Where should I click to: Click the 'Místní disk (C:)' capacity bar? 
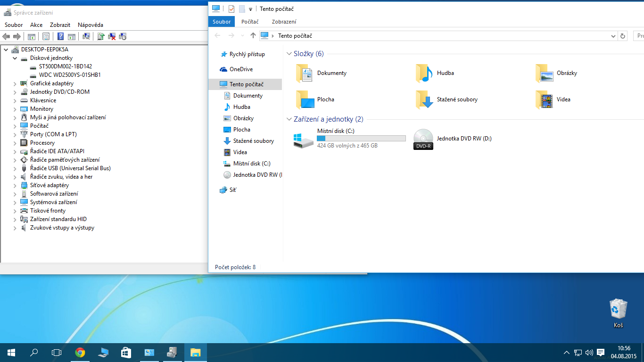click(361, 138)
